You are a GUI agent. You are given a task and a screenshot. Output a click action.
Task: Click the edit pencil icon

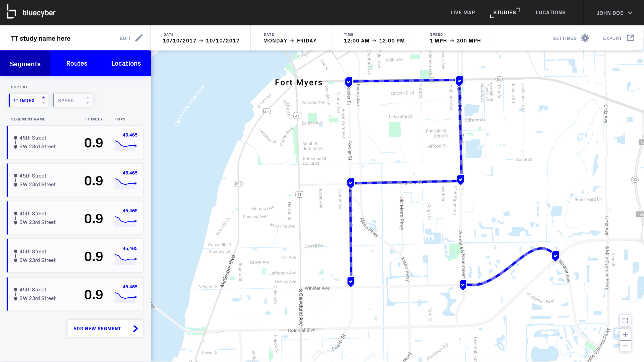139,38
